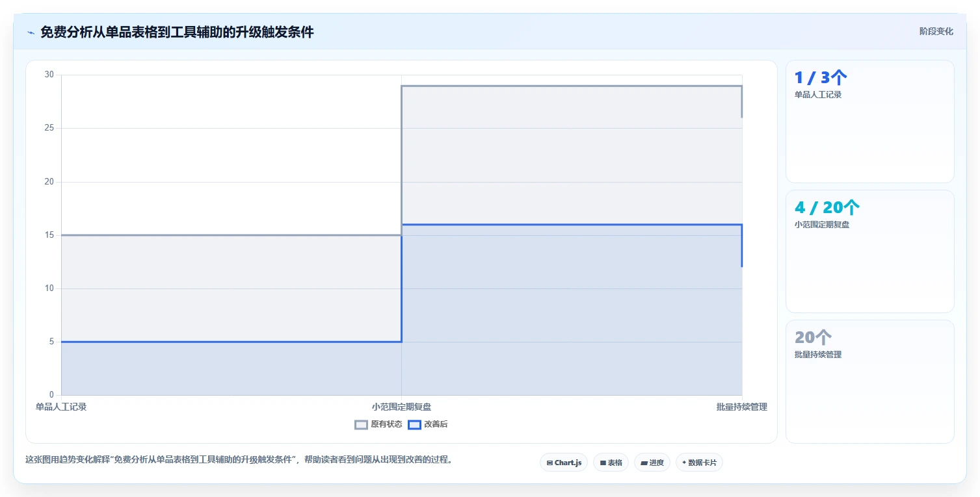
Task: Click the chart description sentence below chart
Action: [239, 460]
